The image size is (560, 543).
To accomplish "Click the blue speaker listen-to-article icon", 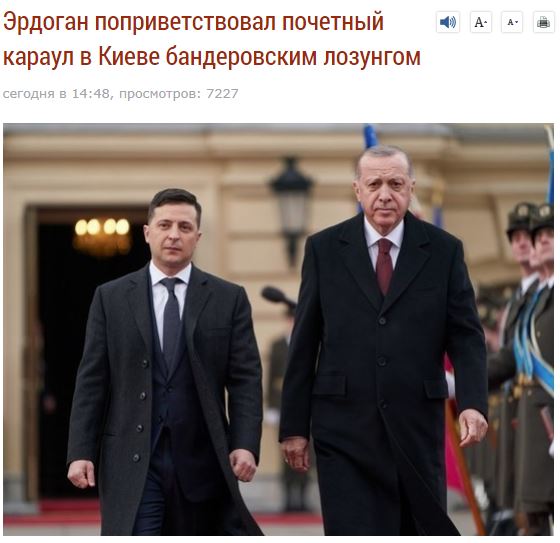I will (448, 23).
